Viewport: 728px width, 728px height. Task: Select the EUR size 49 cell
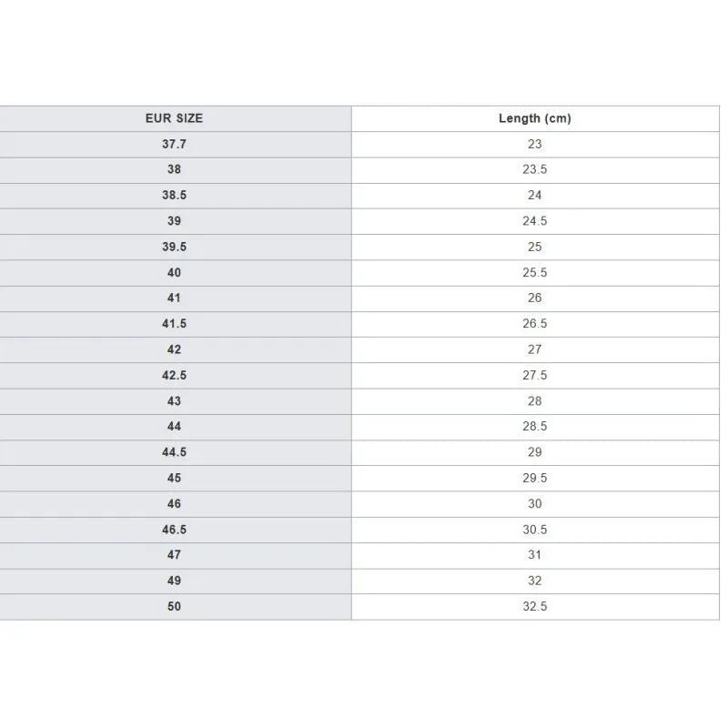174,581
